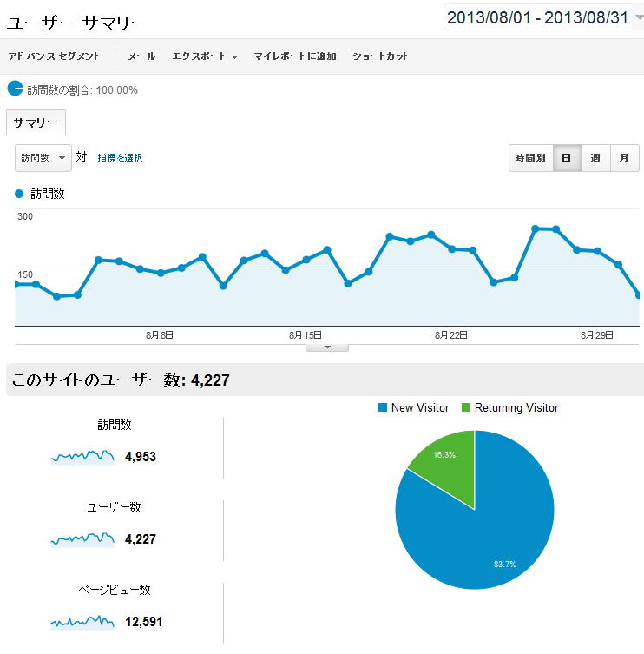
Task: Click the peak data point near 8月26日
Action: (x=536, y=228)
